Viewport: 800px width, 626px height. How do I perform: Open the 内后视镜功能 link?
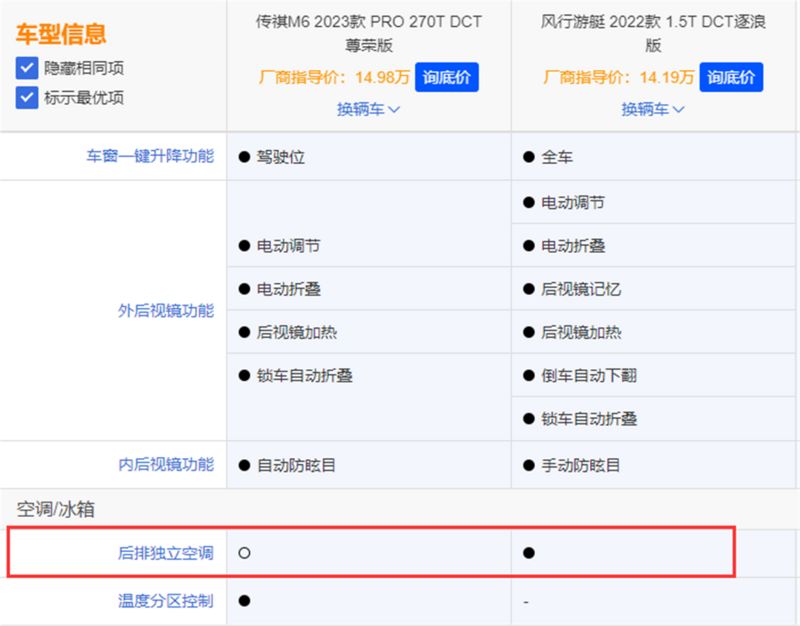pos(166,465)
